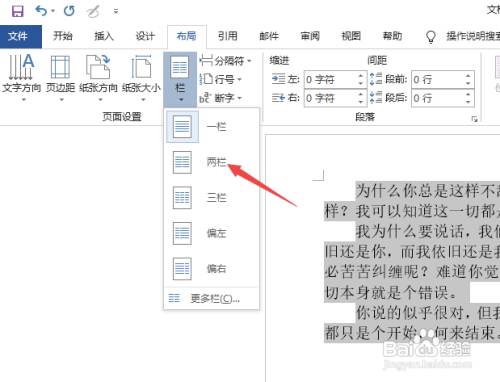This screenshot has width=500, height=382.
Task: Click the Undo arrow icon
Action: point(41,11)
